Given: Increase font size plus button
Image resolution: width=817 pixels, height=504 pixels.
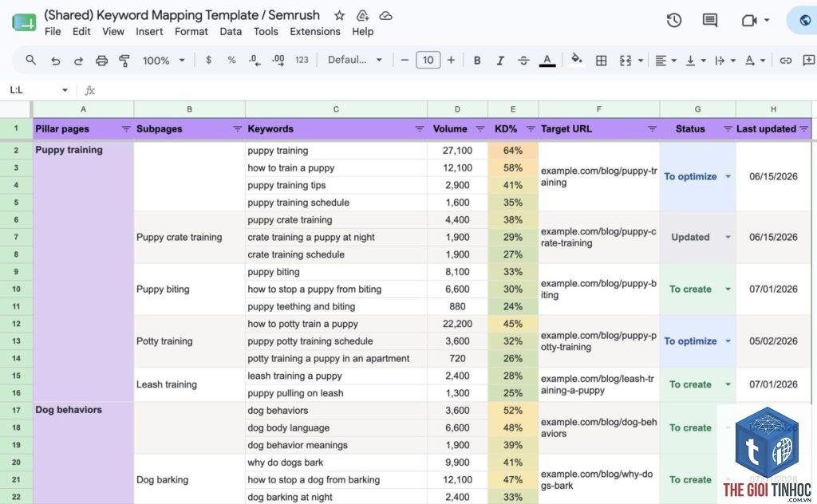Looking at the screenshot, I should [x=451, y=60].
